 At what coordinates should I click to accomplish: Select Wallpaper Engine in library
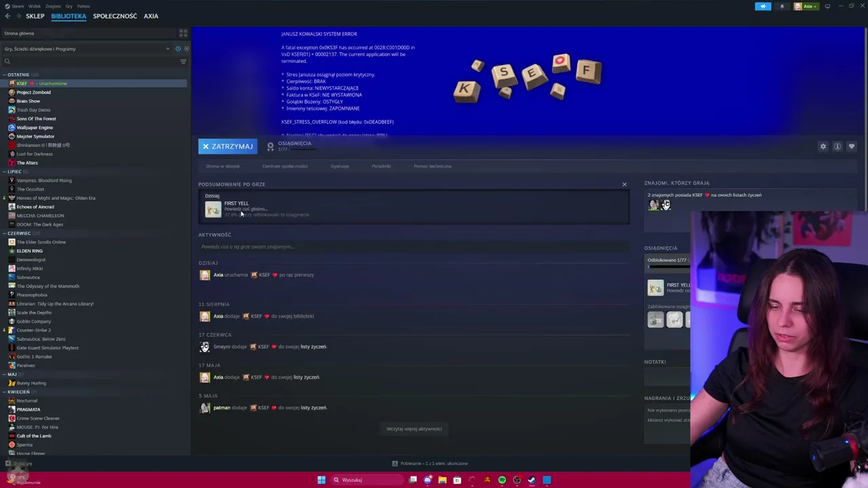(x=35, y=127)
